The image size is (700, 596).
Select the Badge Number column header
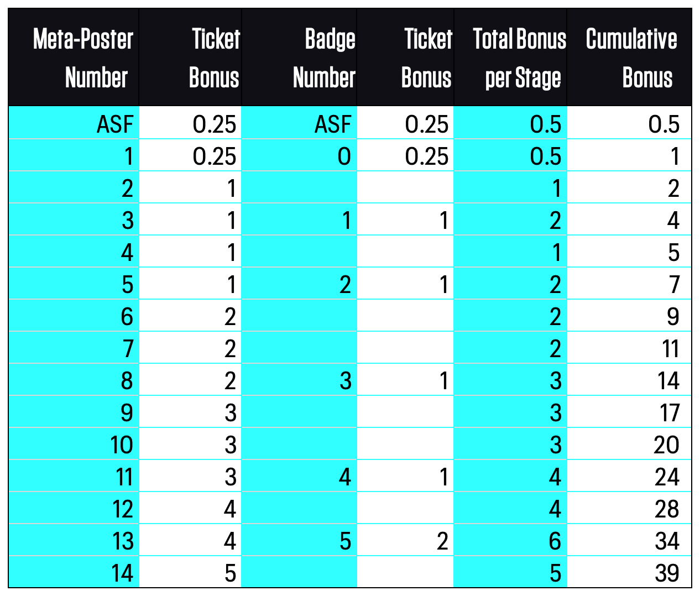point(300,57)
